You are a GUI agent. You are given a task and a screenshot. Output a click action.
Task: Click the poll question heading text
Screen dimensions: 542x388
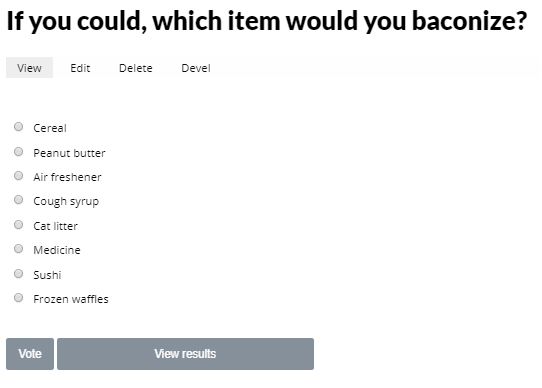[x=267, y=21]
